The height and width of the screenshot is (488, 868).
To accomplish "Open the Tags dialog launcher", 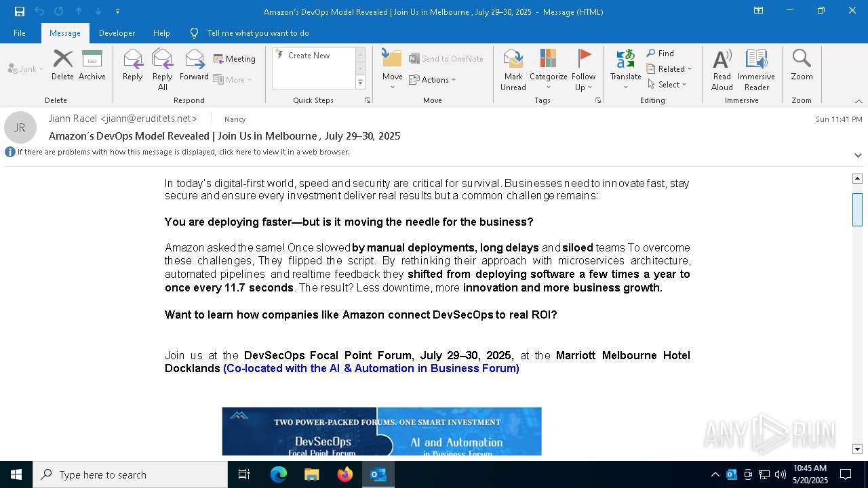I will click(x=598, y=100).
